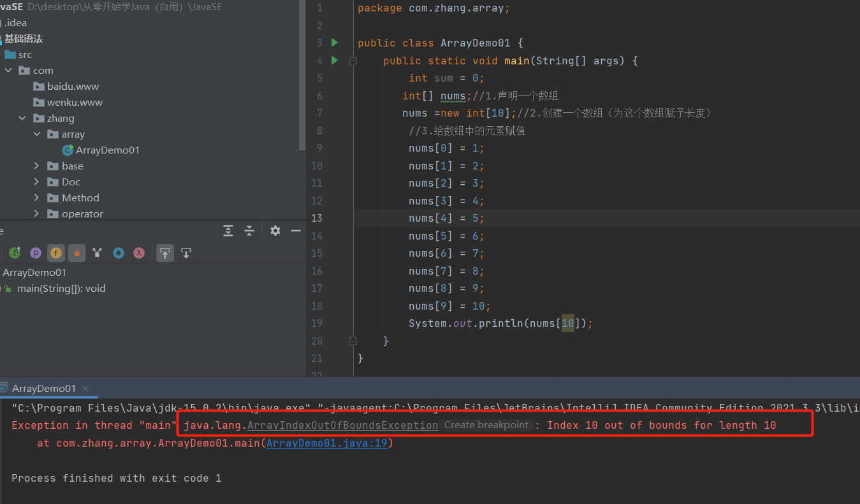
Task: Select the operator package label
Action: pos(82,214)
